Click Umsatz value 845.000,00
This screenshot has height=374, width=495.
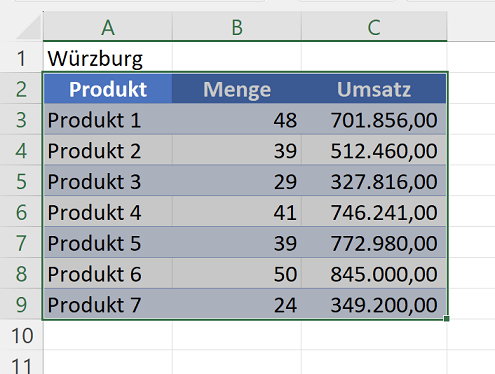[374, 274]
